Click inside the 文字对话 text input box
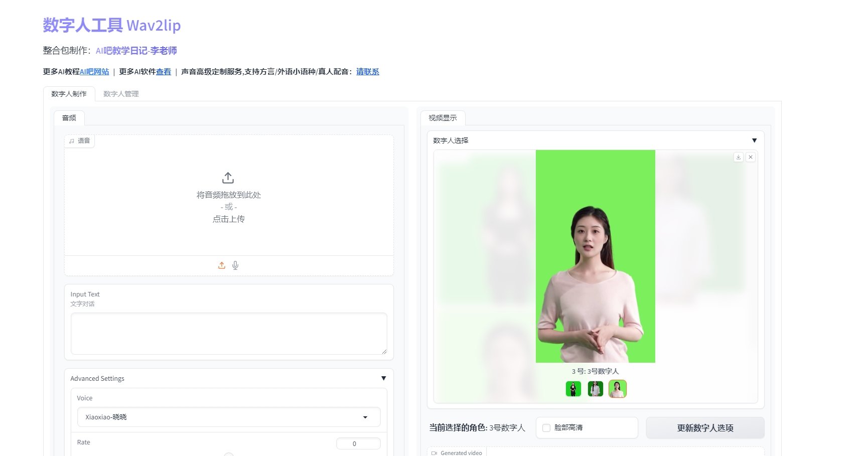 coord(228,333)
